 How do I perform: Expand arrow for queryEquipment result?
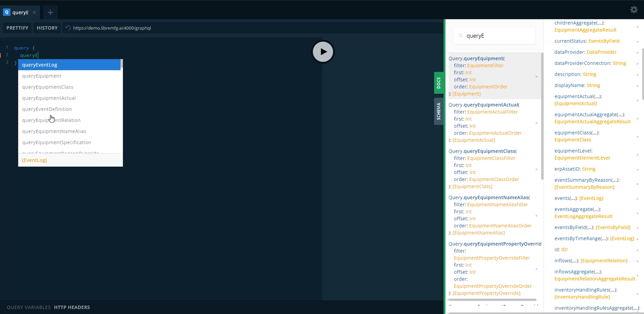pyautogui.click(x=536, y=76)
